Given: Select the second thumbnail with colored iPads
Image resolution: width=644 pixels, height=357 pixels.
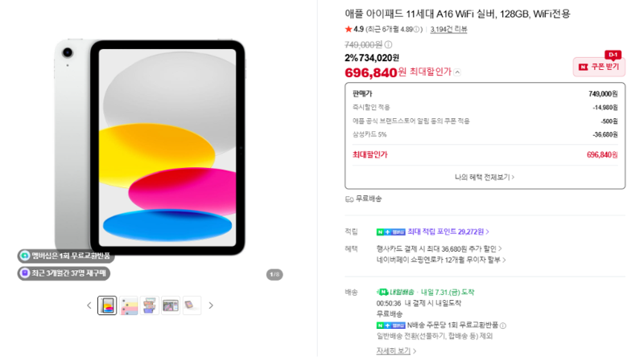Looking at the screenshot, I should 129,306.
